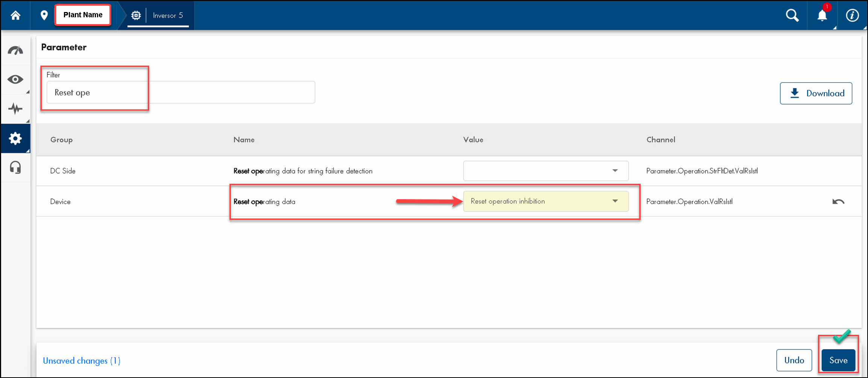Open the activity pulse sidebar icon

coord(15,109)
